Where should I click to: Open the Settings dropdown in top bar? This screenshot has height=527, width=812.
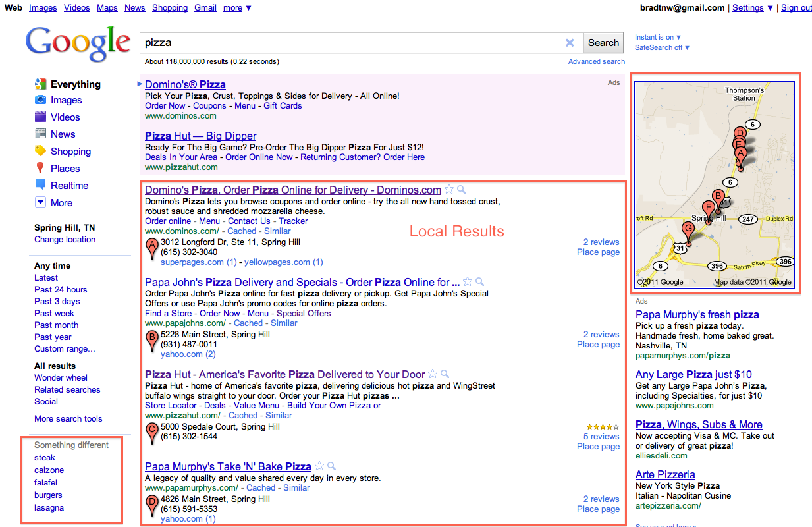(753, 8)
